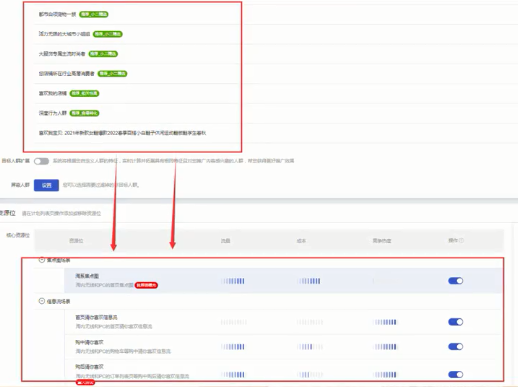Viewport: 518px width, 387px height.
Task: Click the green tag beside 深度行为人群
Action: point(84,113)
